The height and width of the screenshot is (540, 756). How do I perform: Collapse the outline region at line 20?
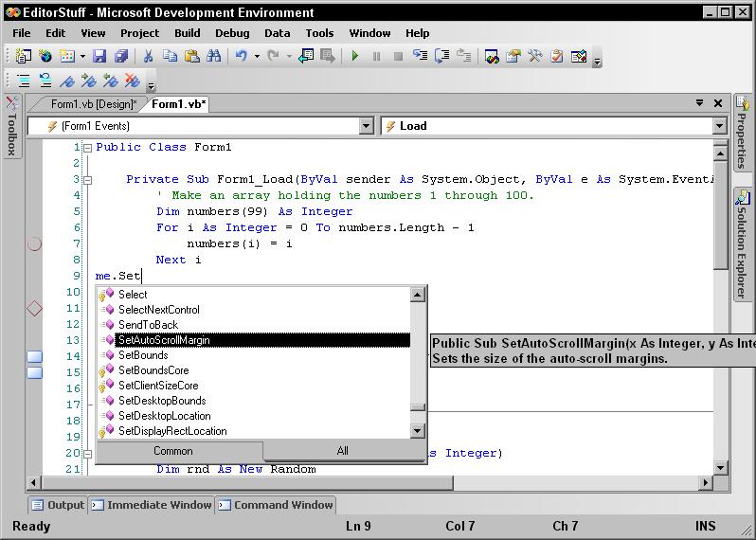click(x=87, y=454)
